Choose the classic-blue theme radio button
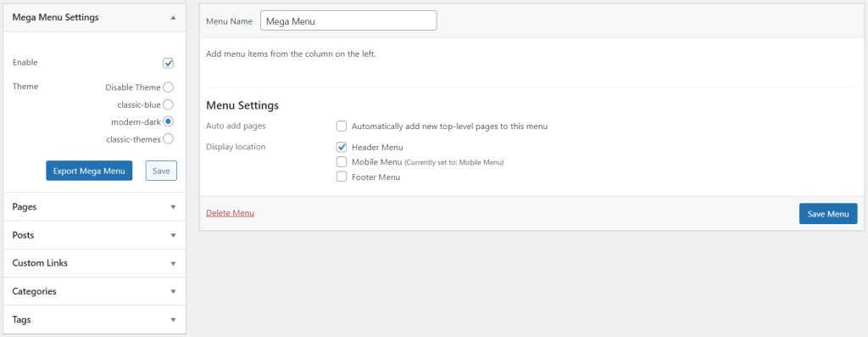The image size is (868, 337). tap(169, 104)
